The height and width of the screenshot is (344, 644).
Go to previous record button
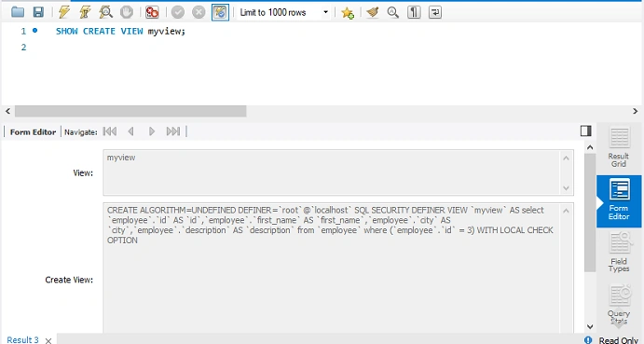(x=131, y=131)
